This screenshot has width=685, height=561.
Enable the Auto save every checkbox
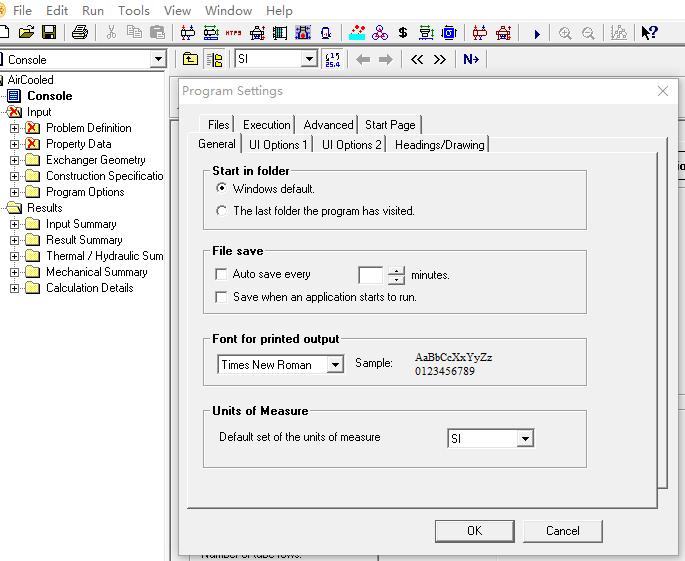[x=221, y=274]
